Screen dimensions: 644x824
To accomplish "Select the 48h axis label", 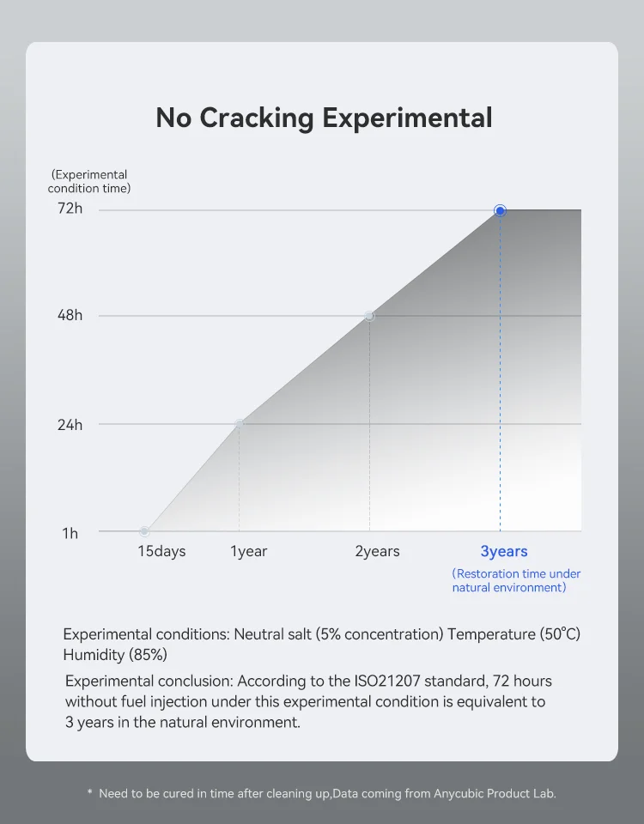I will [x=70, y=315].
